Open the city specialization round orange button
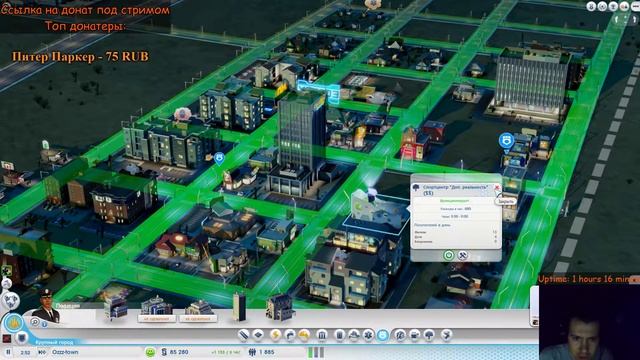This screenshot has height=360, width=640. point(14,323)
